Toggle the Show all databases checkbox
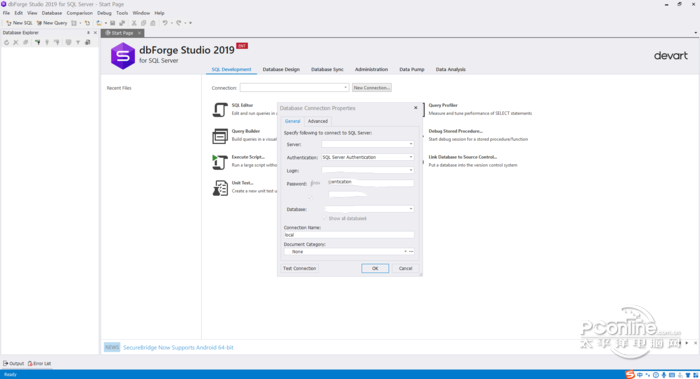 click(x=325, y=218)
